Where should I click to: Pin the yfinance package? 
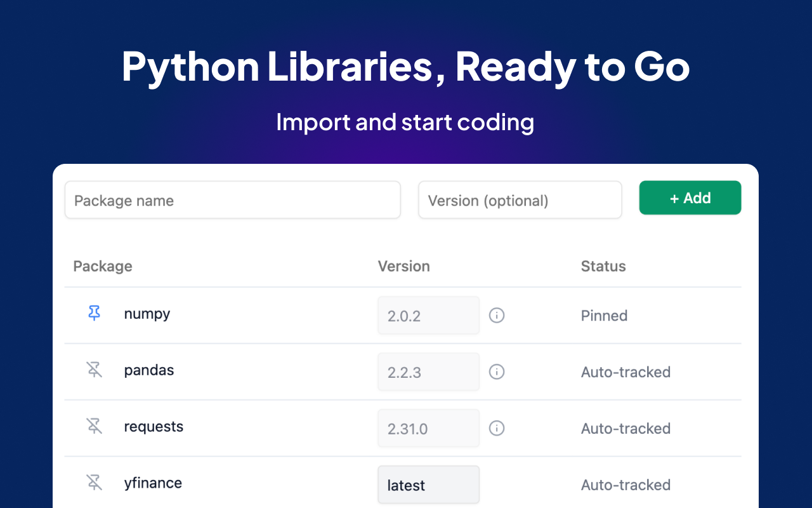pos(94,483)
